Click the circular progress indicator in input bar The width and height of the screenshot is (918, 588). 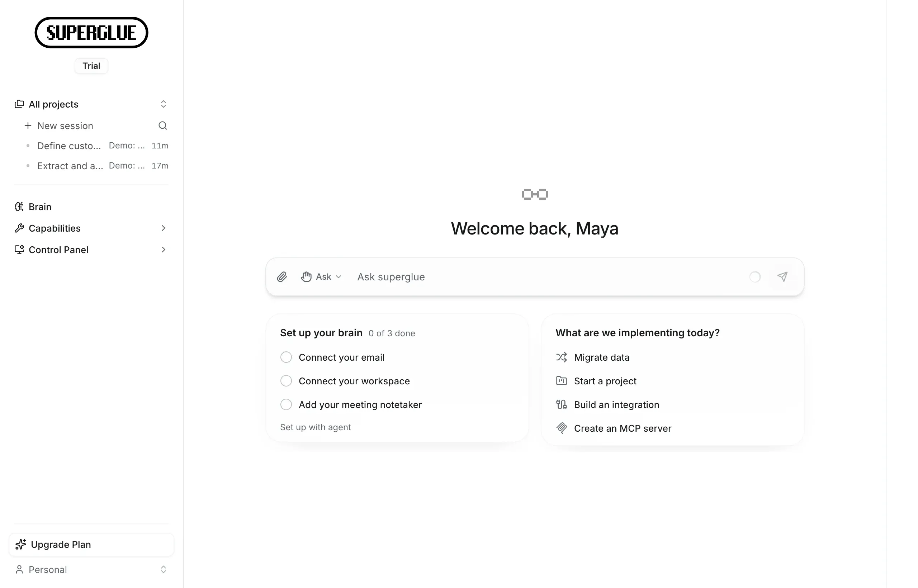[x=755, y=277]
